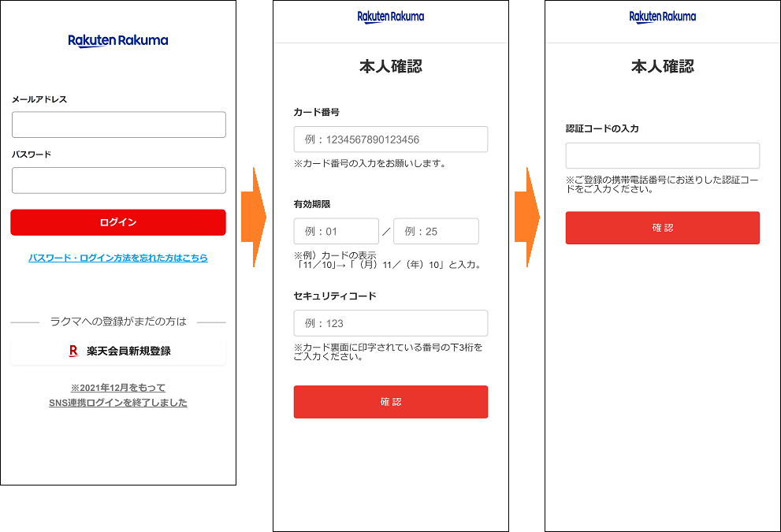Select the パスワード password input field
Screen dimensions: 781x532
117,180
